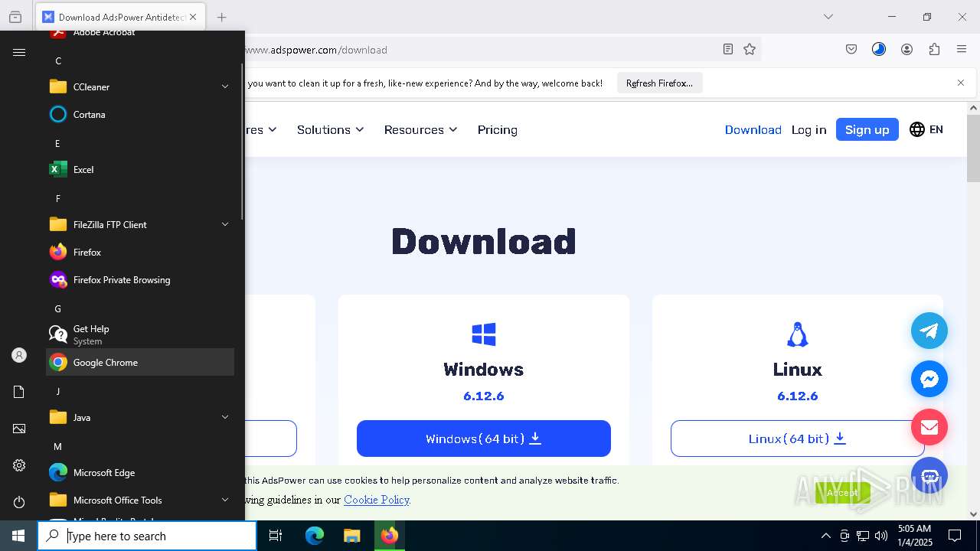Open chatbot support floating button
Viewport: 980px width, 551px height.
click(x=929, y=475)
